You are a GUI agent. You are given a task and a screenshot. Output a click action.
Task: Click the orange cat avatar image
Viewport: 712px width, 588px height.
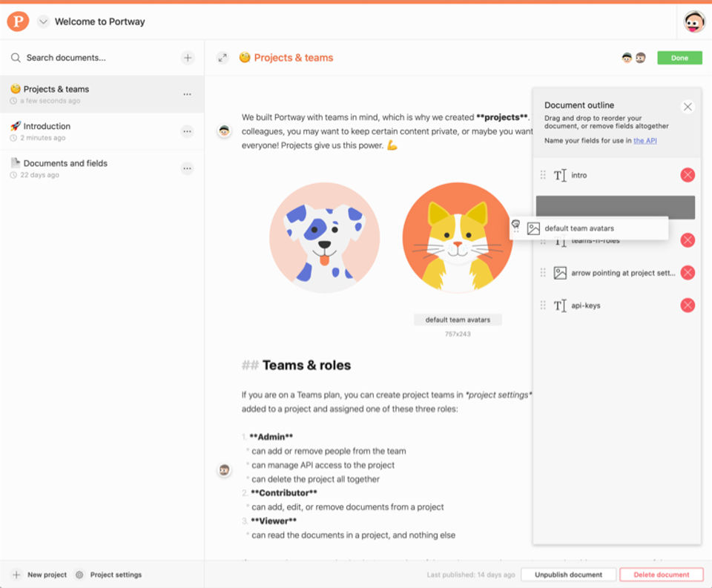pos(457,237)
